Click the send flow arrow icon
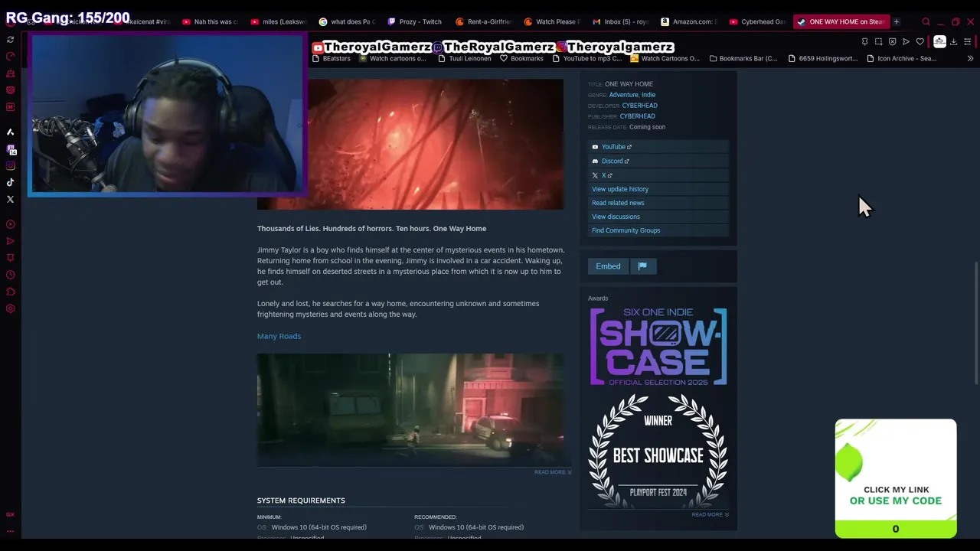 click(x=906, y=41)
